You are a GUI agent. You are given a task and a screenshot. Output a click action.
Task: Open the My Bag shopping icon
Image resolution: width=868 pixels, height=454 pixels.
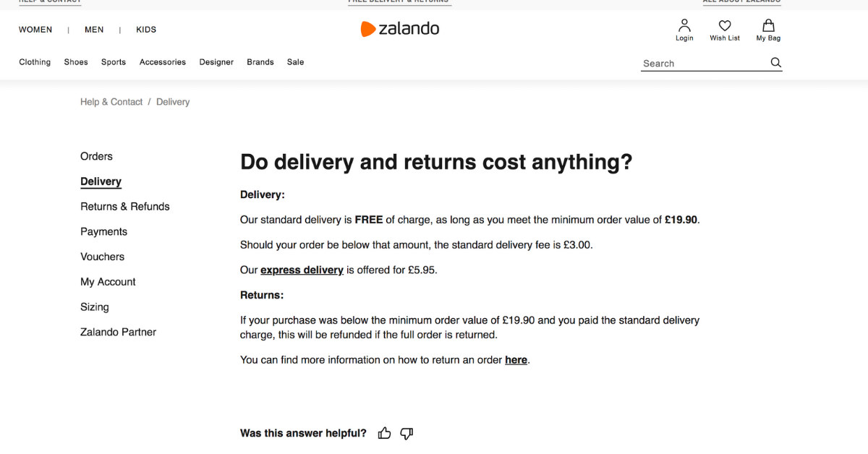tap(768, 25)
